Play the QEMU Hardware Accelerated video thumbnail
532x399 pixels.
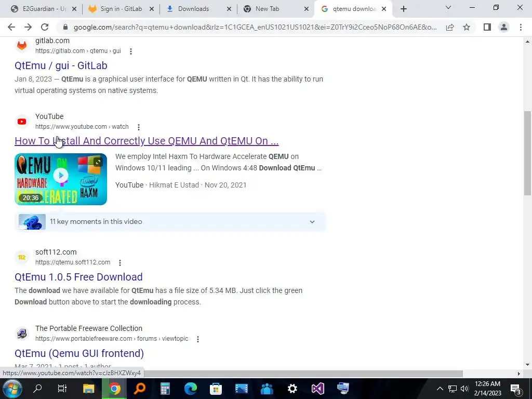[61, 179]
